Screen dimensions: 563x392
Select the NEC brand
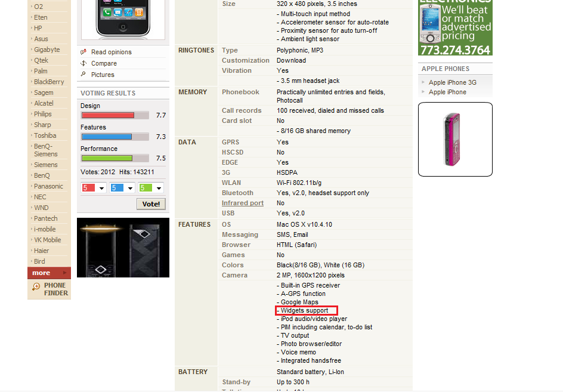[x=40, y=197]
